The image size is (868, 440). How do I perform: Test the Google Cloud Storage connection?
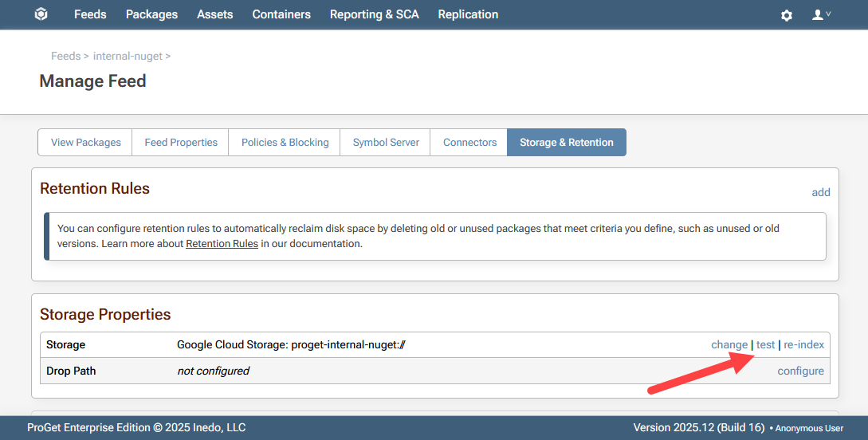click(765, 345)
